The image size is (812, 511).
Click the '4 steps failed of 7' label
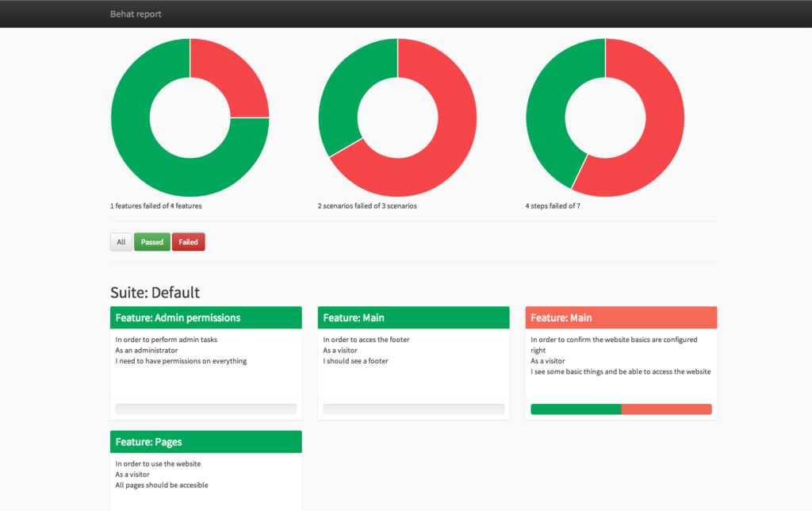[x=553, y=206]
